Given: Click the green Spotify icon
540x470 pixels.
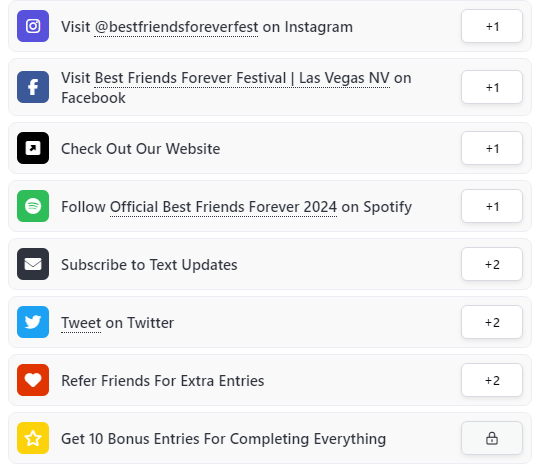Looking at the screenshot, I should point(33,206).
